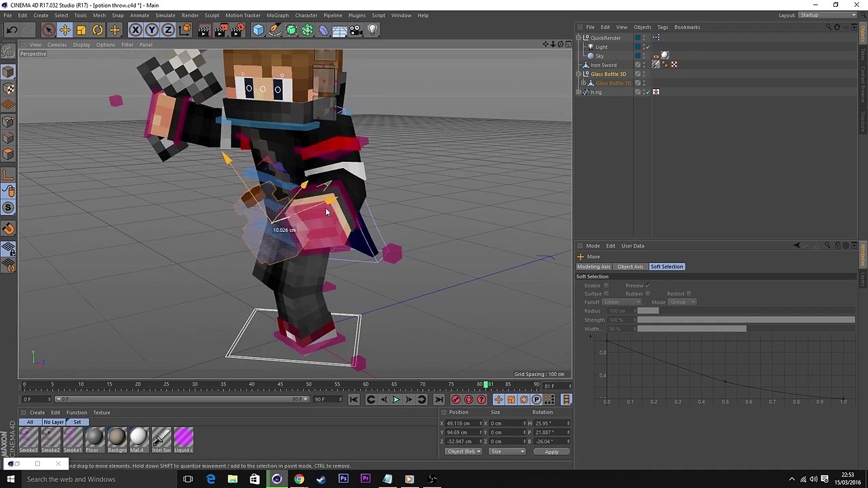Select the Rotate tool

[x=98, y=30]
